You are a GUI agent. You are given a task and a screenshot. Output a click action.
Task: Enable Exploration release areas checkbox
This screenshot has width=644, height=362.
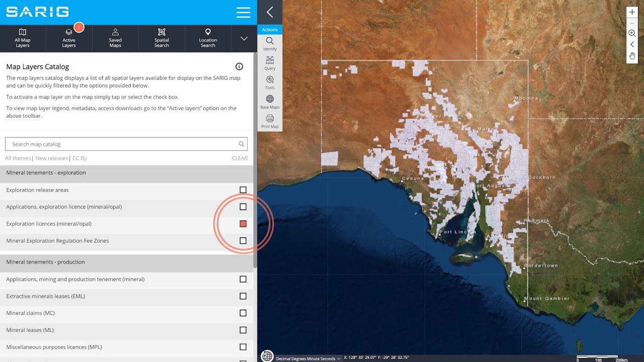pyautogui.click(x=243, y=190)
